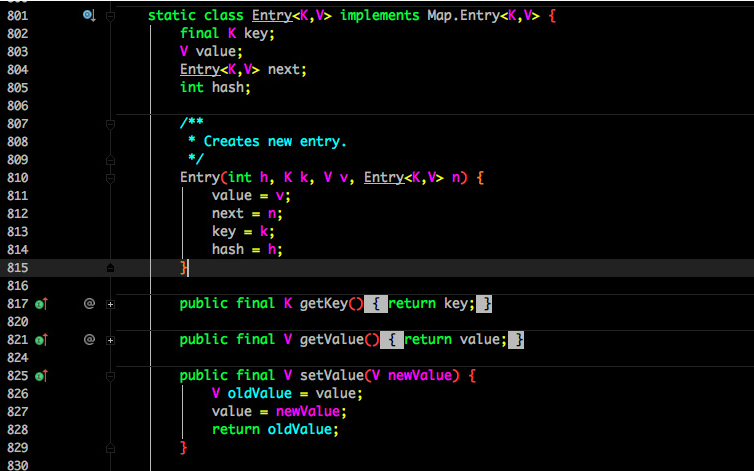Click the 'static' keyword on line 801
This screenshot has width=754, height=471.
[x=171, y=15]
